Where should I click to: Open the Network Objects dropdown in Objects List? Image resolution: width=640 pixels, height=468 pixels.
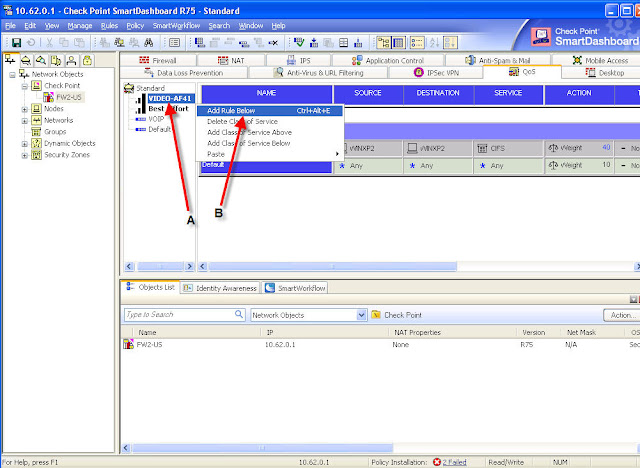coord(361,315)
